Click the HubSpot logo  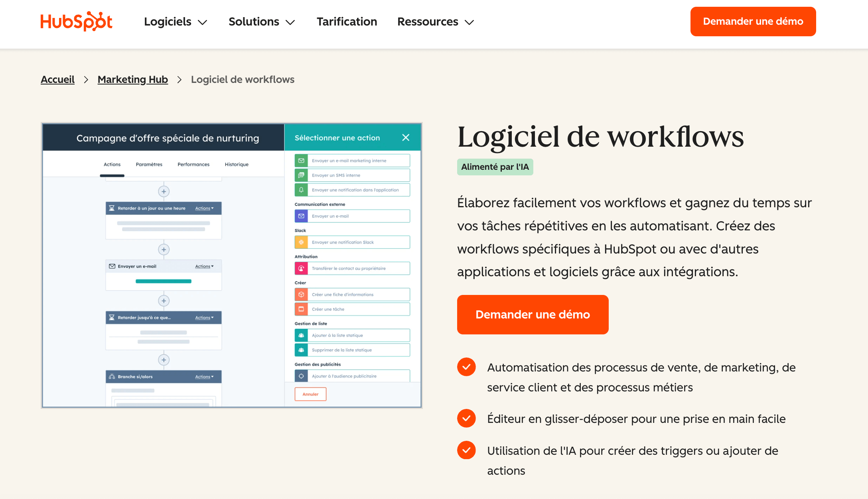pos(76,22)
